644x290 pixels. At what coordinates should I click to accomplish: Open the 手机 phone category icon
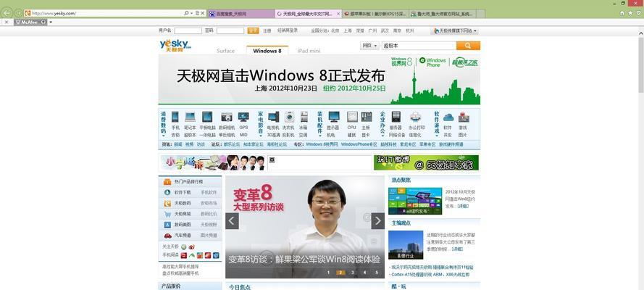click(x=175, y=117)
